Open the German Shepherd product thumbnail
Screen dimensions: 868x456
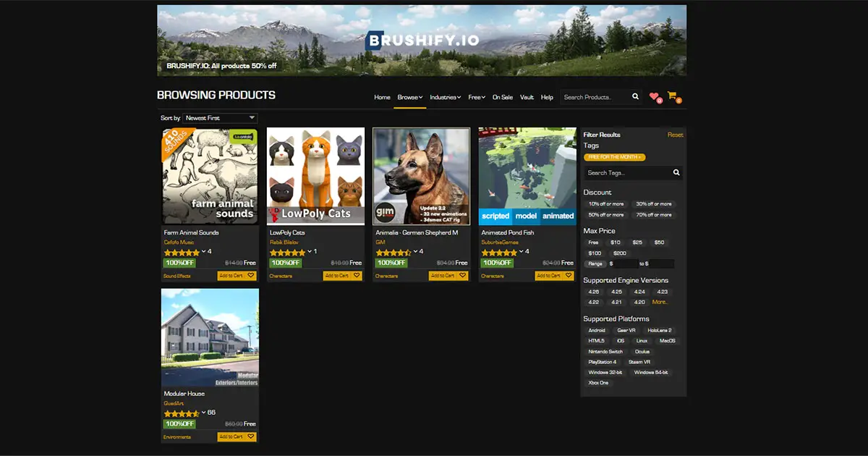coord(422,177)
